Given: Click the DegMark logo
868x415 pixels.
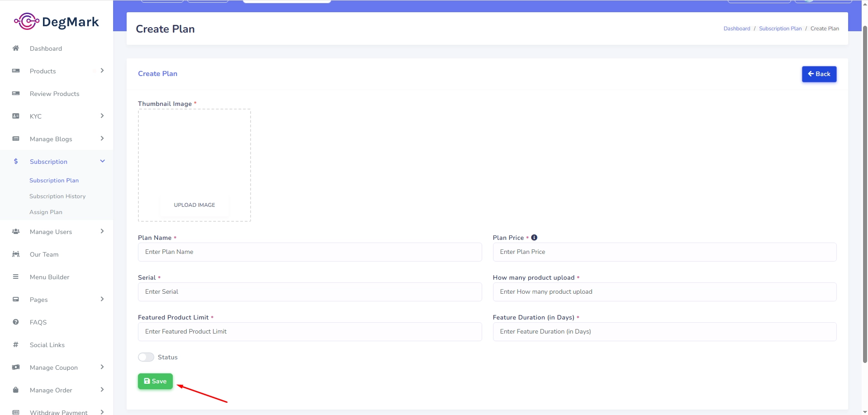Looking at the screenshot, I should (x=57, y=21).
